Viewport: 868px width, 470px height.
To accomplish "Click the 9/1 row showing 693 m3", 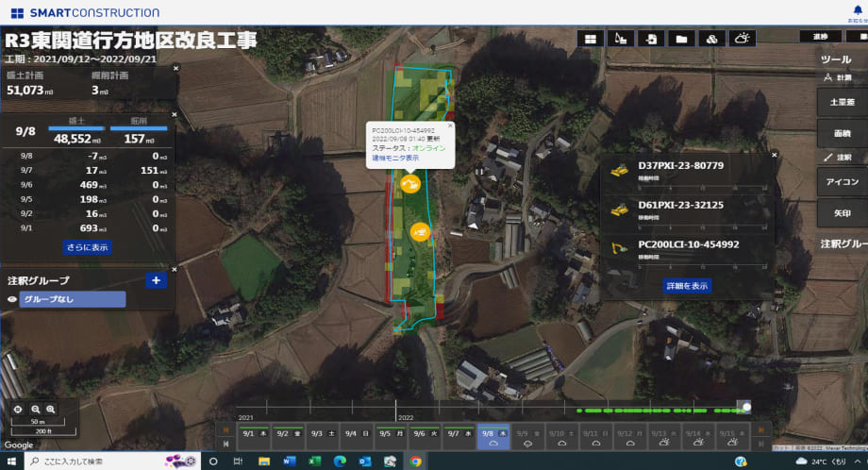I will pos(89,228).
